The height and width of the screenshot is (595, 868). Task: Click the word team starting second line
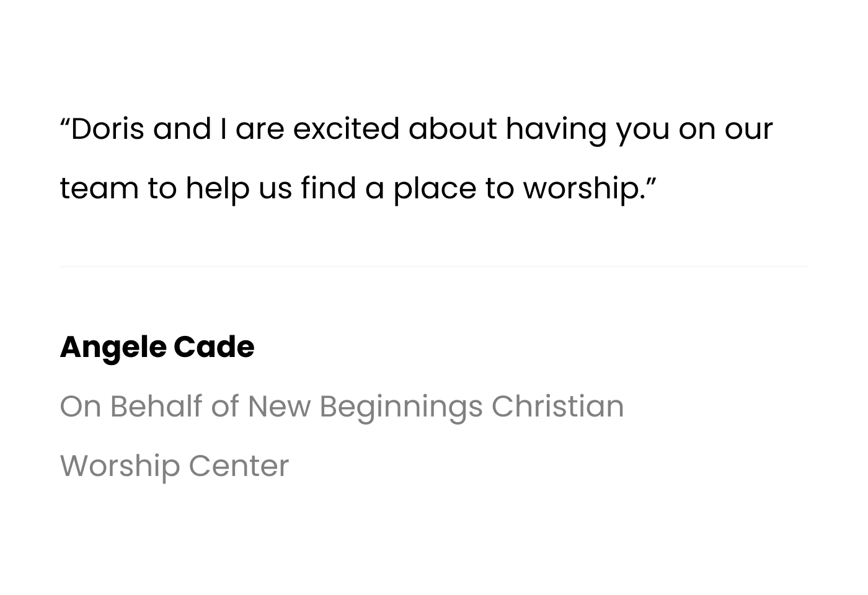click(x=99, y=189)
